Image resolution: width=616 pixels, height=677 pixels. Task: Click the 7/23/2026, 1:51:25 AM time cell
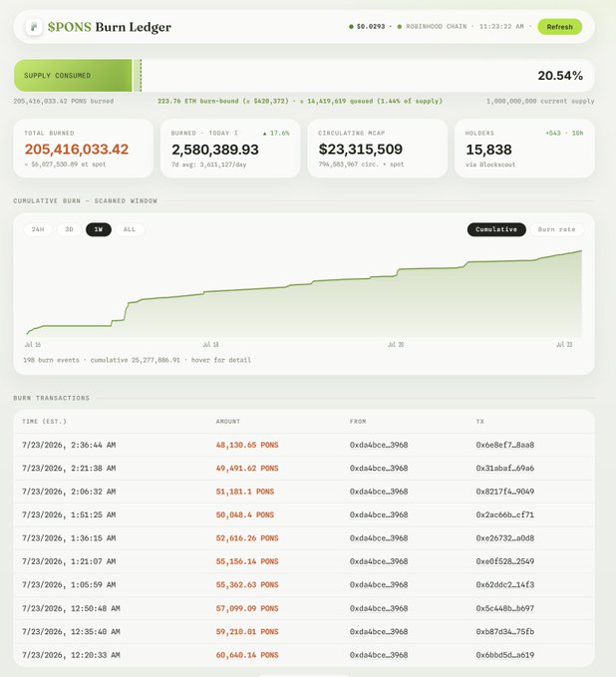click(69, 514)
